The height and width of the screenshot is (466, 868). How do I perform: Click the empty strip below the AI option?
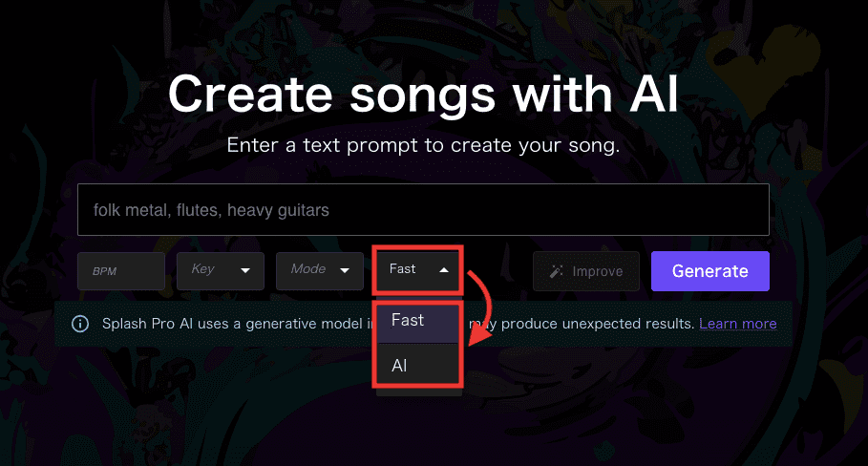[419, 391]
